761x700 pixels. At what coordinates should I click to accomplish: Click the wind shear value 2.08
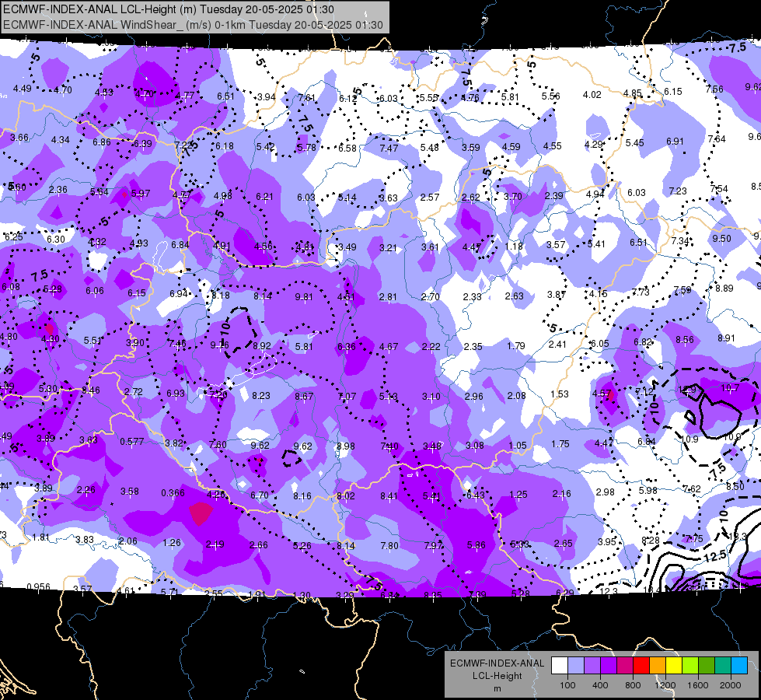516,395
